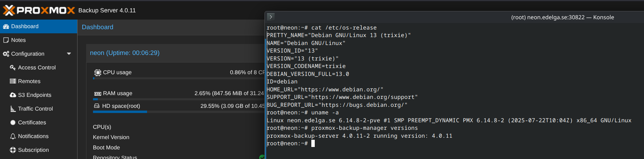Viewport: 644px width, 159px height.
Task: Click the Notifications bell icon
Action: (x=13, y=136)
